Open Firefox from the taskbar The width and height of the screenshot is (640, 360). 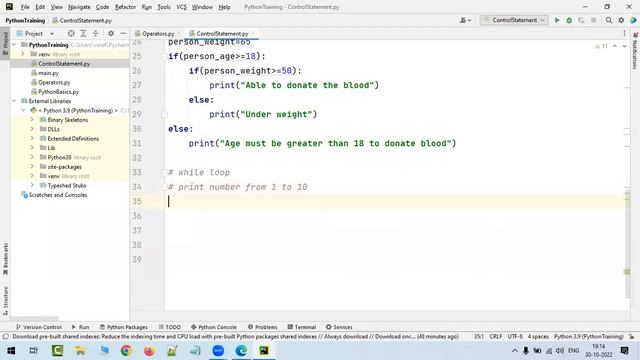[x=149, y=351]
